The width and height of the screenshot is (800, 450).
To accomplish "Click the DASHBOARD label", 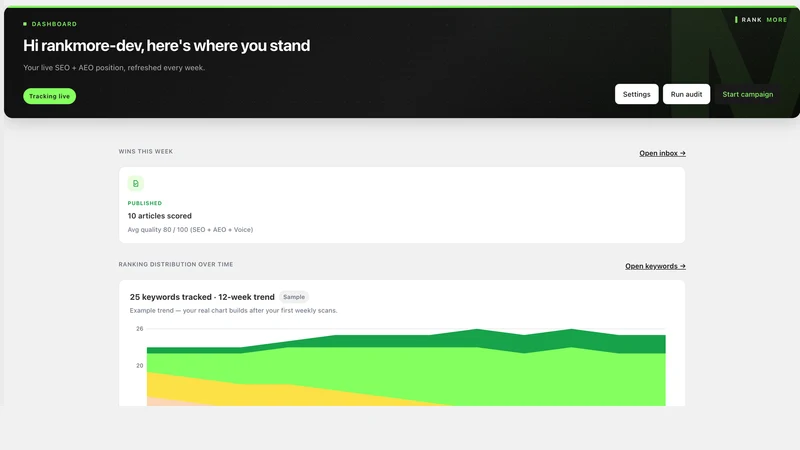I will (x=54, y=24).
